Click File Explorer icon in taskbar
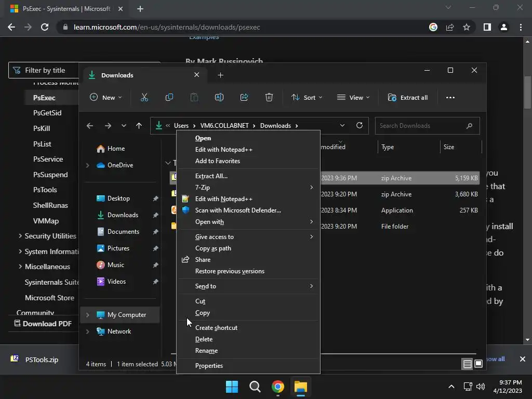 [301, 387]
